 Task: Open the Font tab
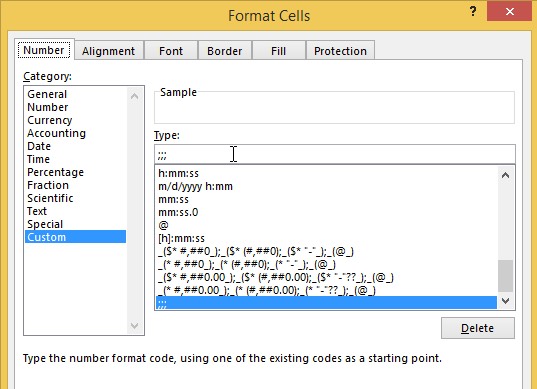(x=171, y=51)
